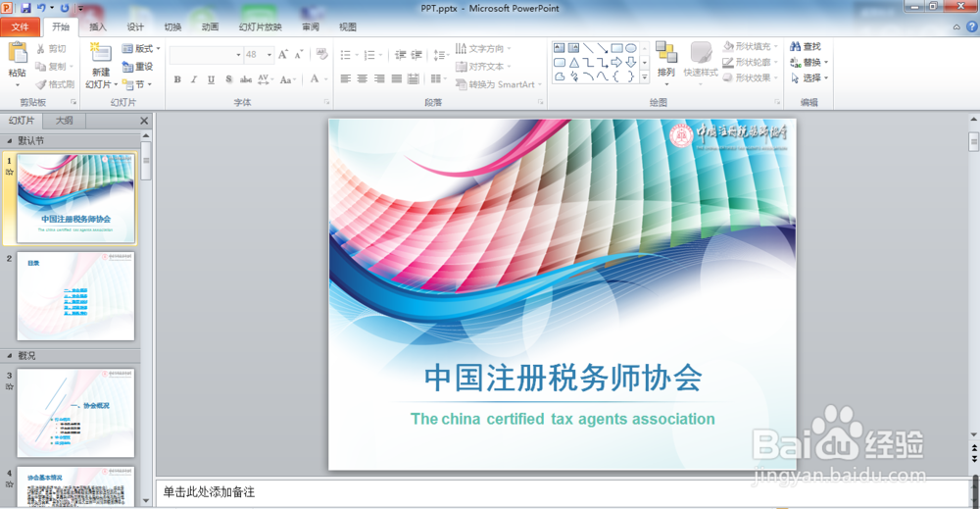Open the font name combo box
This screenshot has height=509, width=980.
(206, 55)
